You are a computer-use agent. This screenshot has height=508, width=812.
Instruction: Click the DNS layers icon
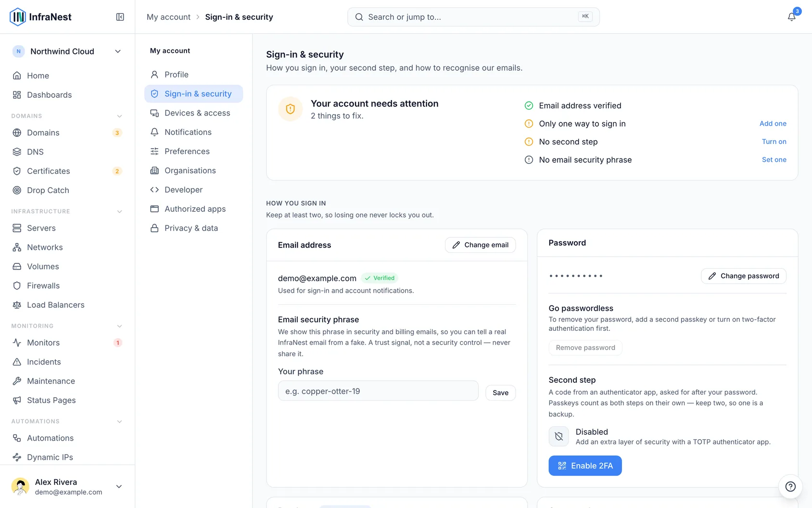[x=17, y=152]
